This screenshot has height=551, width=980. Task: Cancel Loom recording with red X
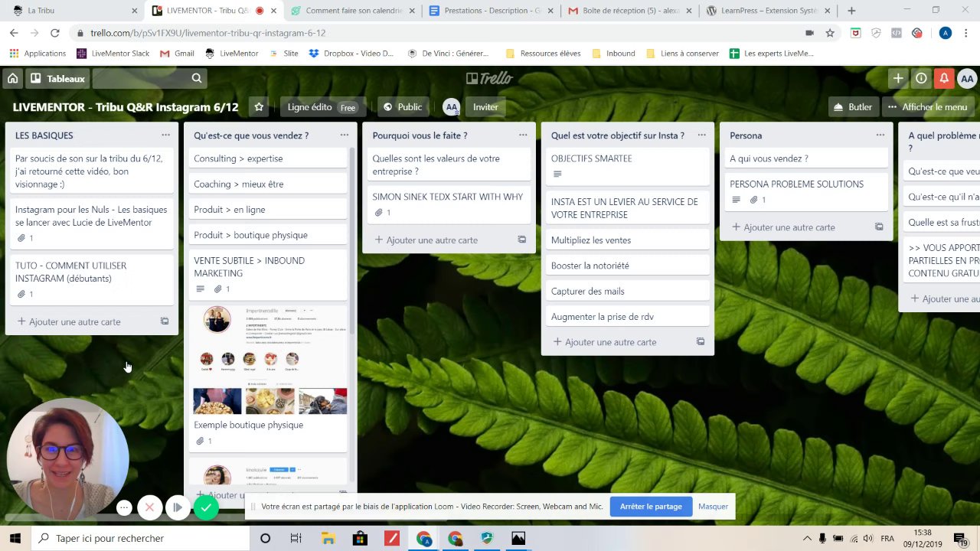tap(150, 507)
